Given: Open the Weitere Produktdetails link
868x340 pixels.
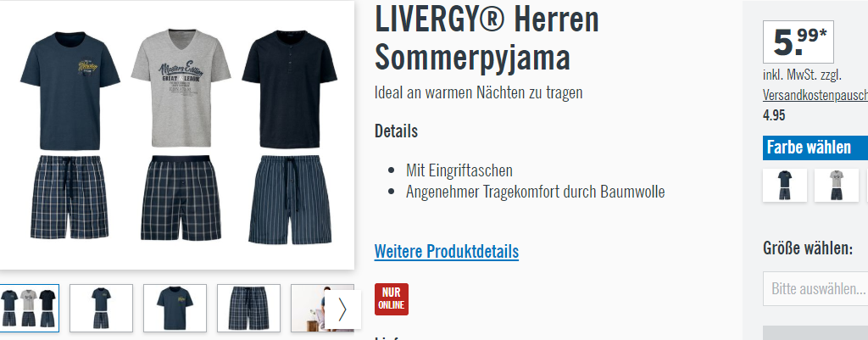Looking at the screenshot, I should click(446, 252).
